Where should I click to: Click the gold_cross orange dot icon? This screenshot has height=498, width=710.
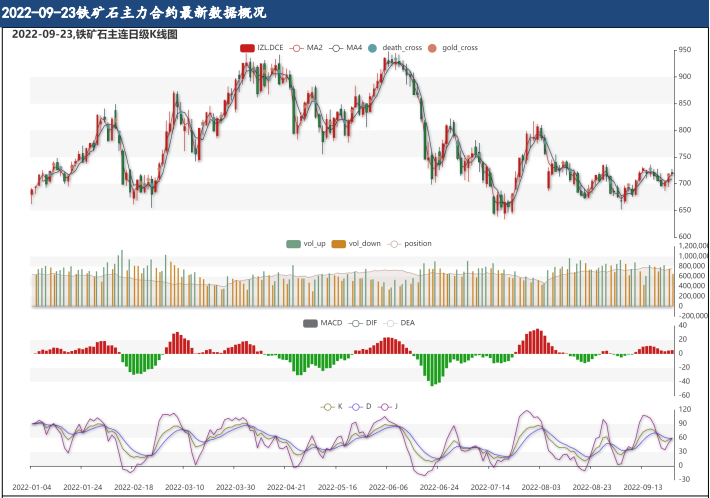pos(433,48)
